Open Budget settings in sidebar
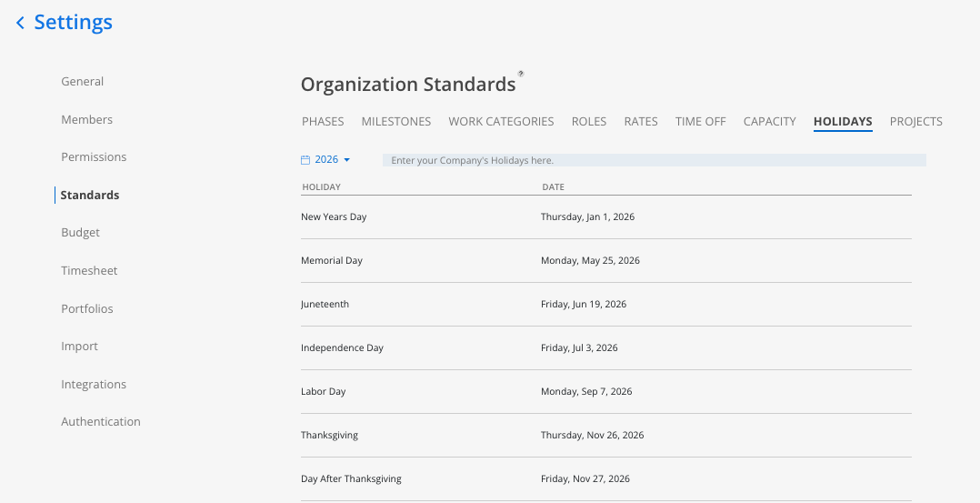 click(x=81, y=232)
